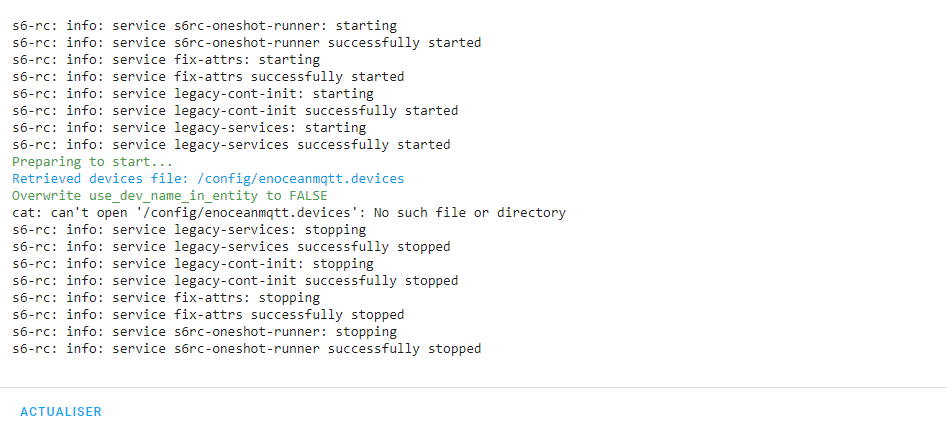Select the "s6rc-oneshot-runner successfully started" line
Viewport: 947px width, 429px height.
(246, 42)
